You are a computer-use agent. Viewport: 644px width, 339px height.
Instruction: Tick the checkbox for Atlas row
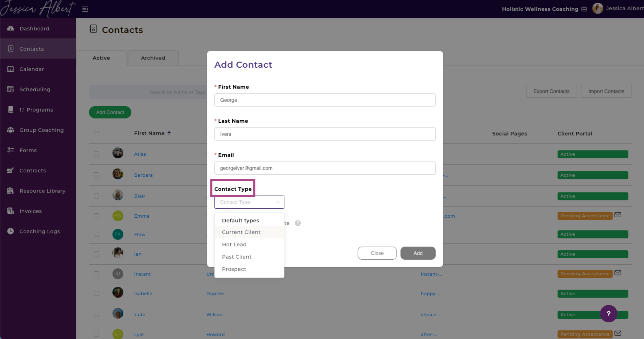point(96,154)
